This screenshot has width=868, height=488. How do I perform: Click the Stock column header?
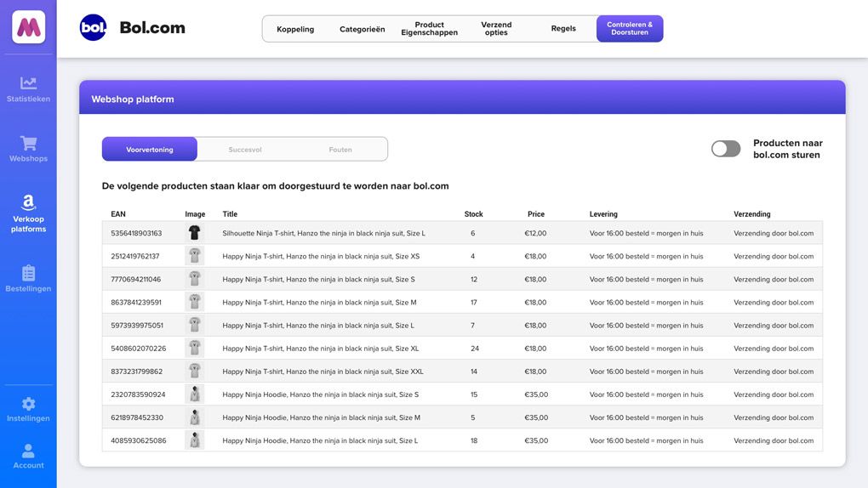(473, 214)
